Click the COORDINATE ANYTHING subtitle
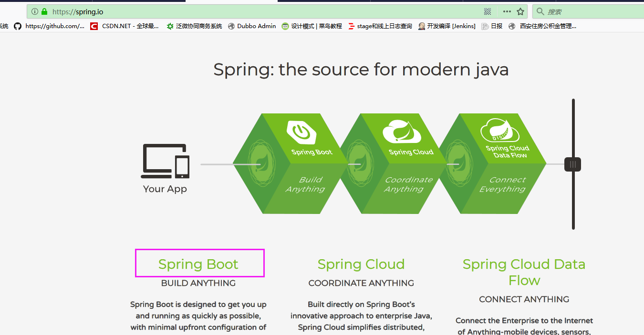 pyautogui.click(x=361, y=283)
